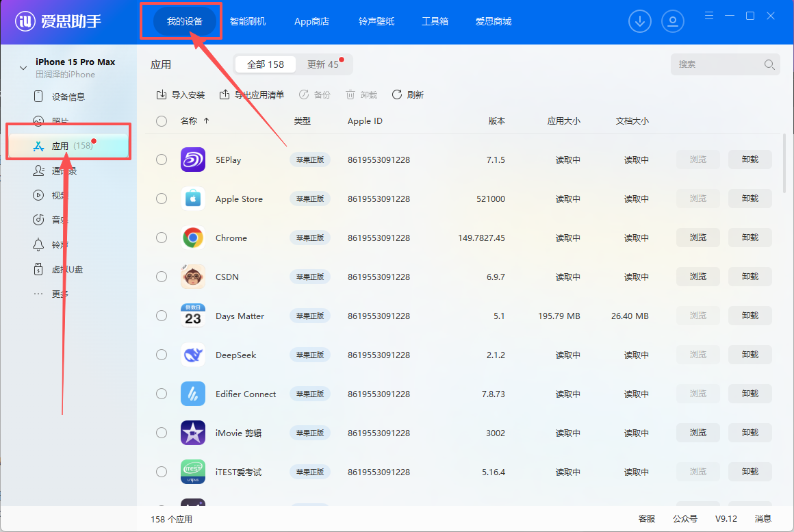The image size is (794, 532).
Task: Switch to 我的设备 tab
Action: 185,21
